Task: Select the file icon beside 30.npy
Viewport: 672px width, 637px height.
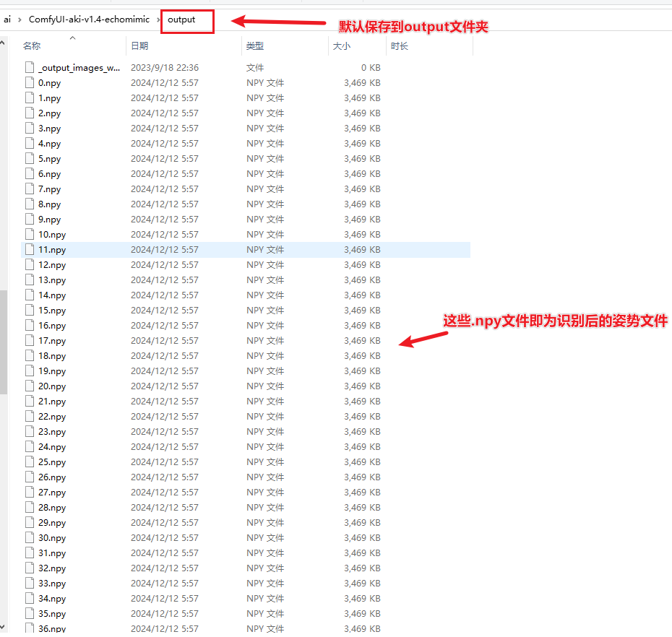Action: tap(30, 538)
